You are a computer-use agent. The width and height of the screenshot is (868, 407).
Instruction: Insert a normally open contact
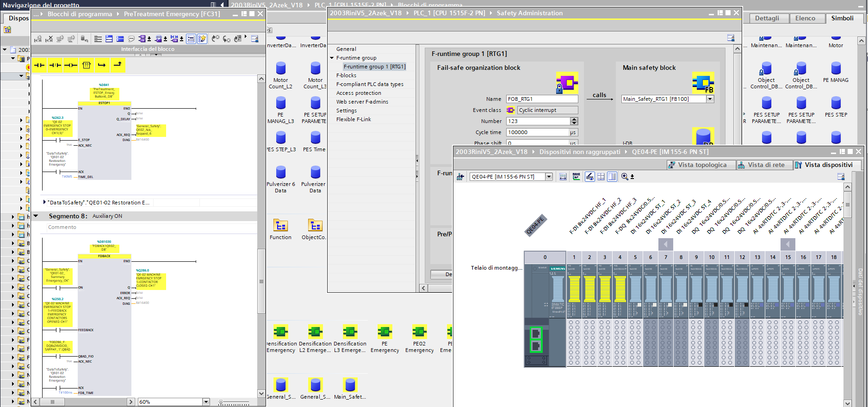pos(39,65)
